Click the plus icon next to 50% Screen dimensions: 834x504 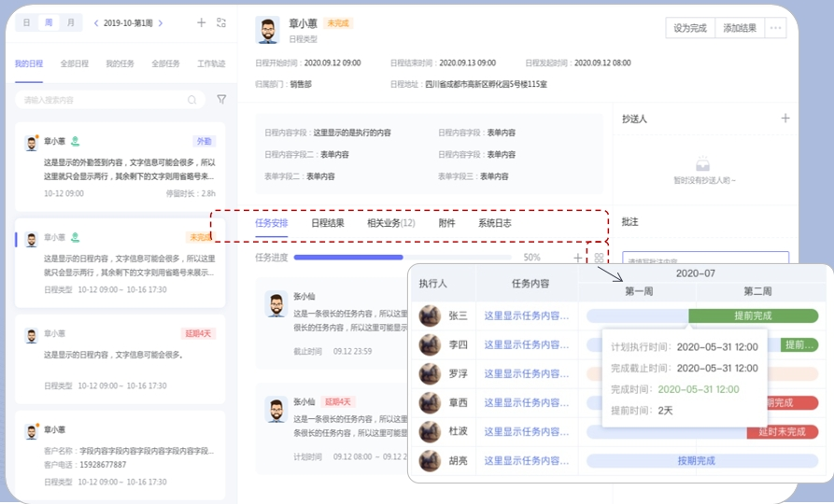coord(577,258)
